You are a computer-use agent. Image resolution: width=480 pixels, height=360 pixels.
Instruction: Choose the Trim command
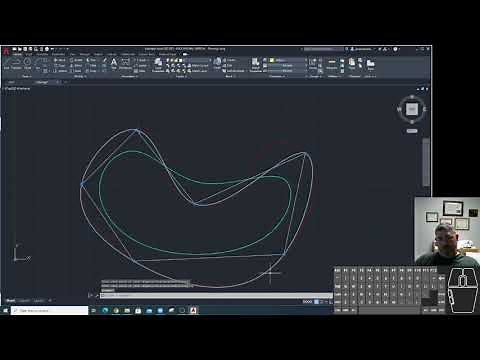(91, 60)
